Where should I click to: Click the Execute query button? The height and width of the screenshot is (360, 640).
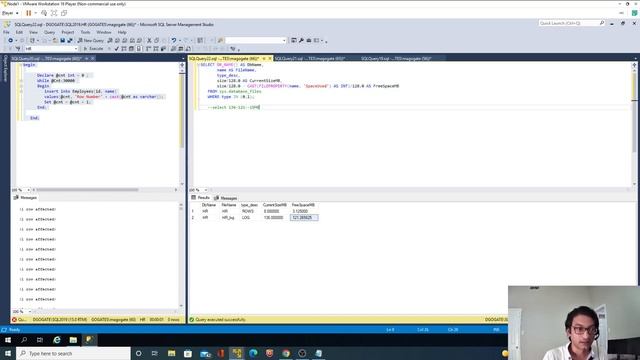click(x=93, y=49)
